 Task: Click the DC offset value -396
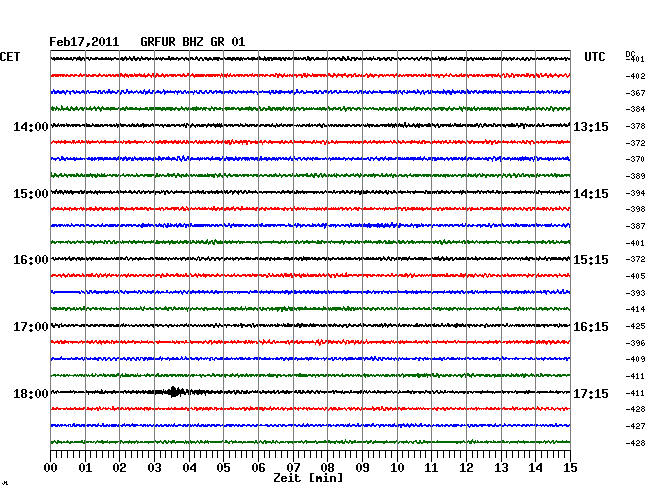[x=635, y=343]
